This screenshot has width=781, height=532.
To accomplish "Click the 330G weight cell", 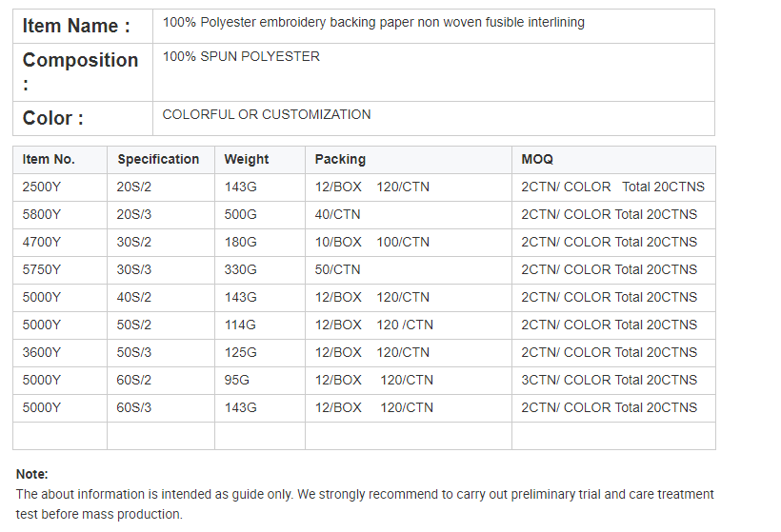I will [x=240, y=269].
